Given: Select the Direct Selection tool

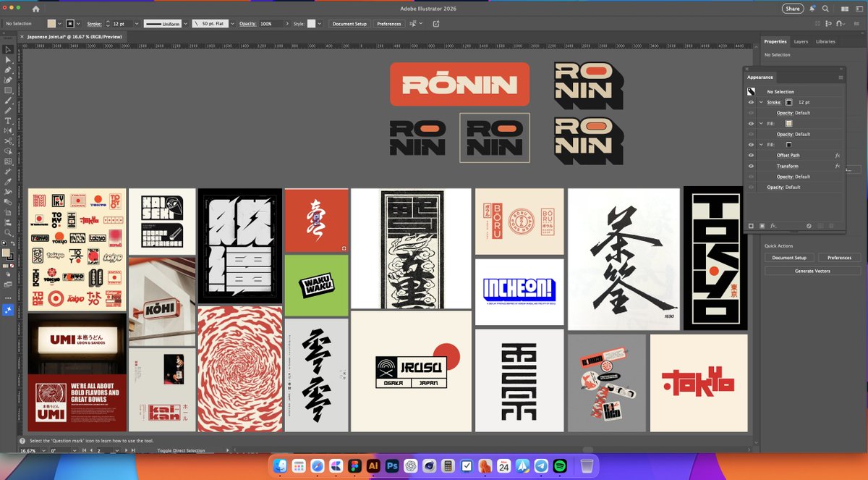Looking at the screenshot, I should click(x=8, y=59).
